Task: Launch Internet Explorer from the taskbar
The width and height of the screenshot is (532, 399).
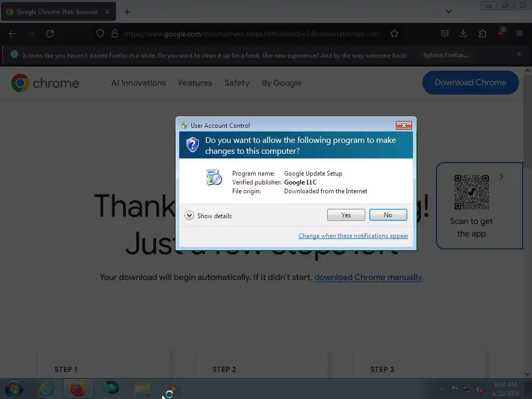Action: pyautogui.click(x=46, y=389)
